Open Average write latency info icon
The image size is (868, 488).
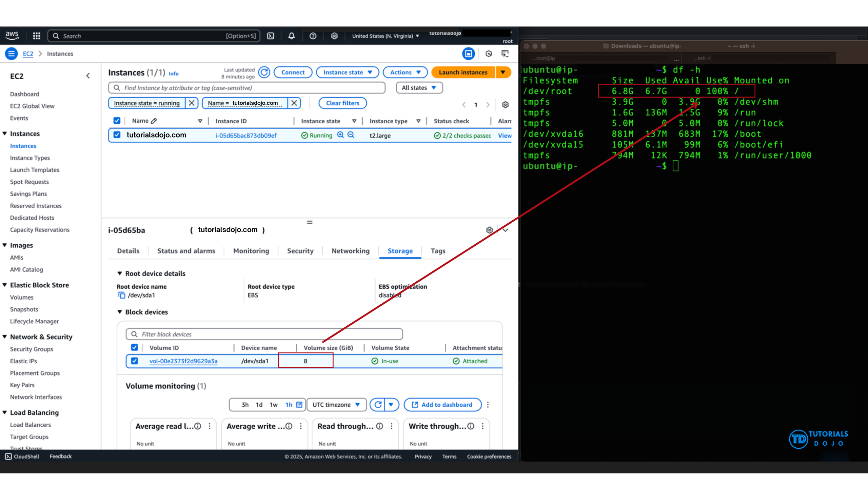(x=289, y=426)
